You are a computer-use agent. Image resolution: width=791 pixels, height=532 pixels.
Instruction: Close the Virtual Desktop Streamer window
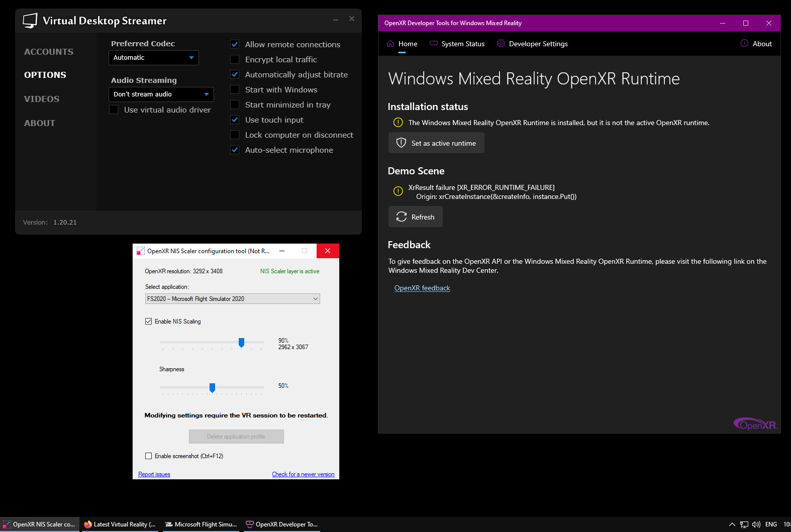pos(352,19)
